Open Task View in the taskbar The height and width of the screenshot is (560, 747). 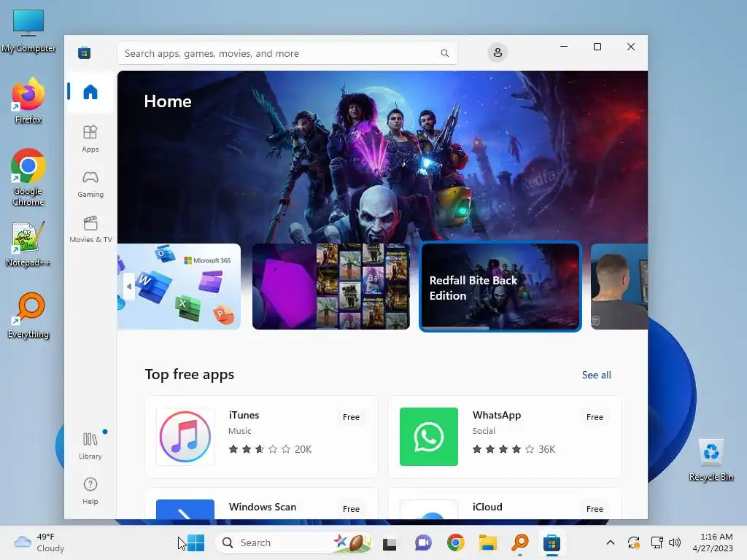coord(390,542)
